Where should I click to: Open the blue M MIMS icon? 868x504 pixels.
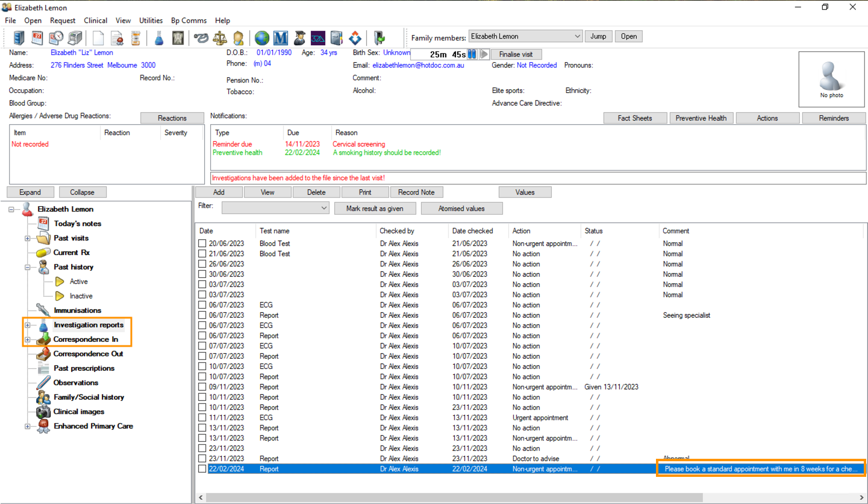pos(281,38)
